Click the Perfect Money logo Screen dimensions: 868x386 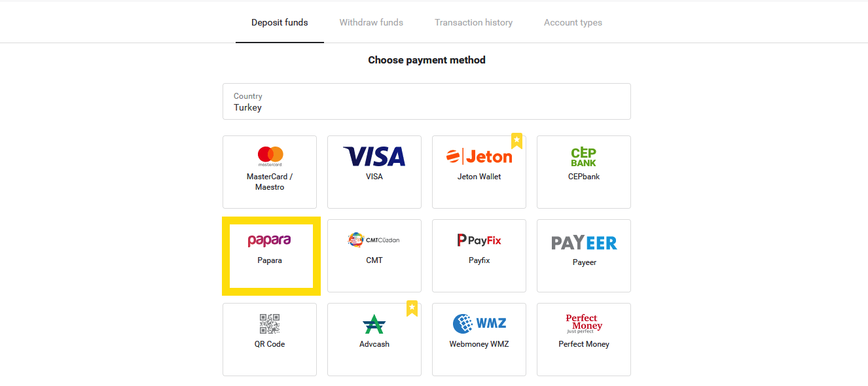[x=584, y=323]
